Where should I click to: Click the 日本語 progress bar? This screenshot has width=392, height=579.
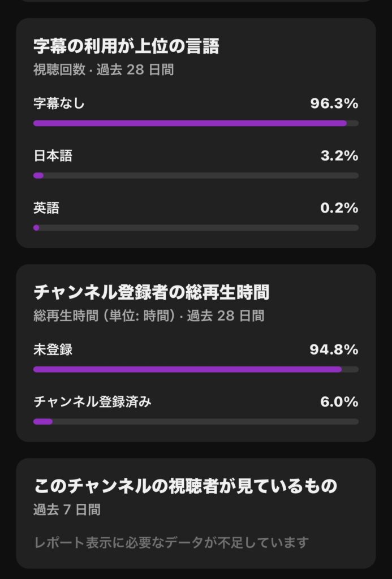196,175
